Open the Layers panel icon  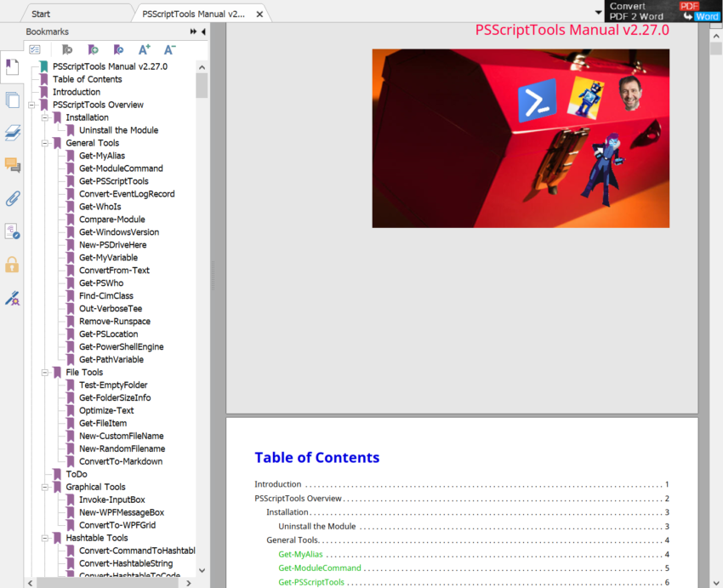click(x=12, y=133)
